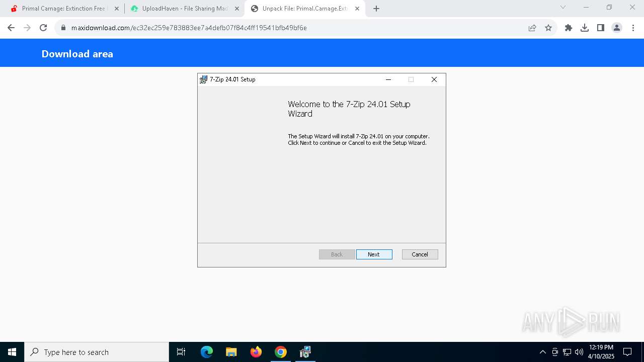This screenshot has height=362, width=644.
Task: Open volume control tray icon
Action: tap(579, 352)
